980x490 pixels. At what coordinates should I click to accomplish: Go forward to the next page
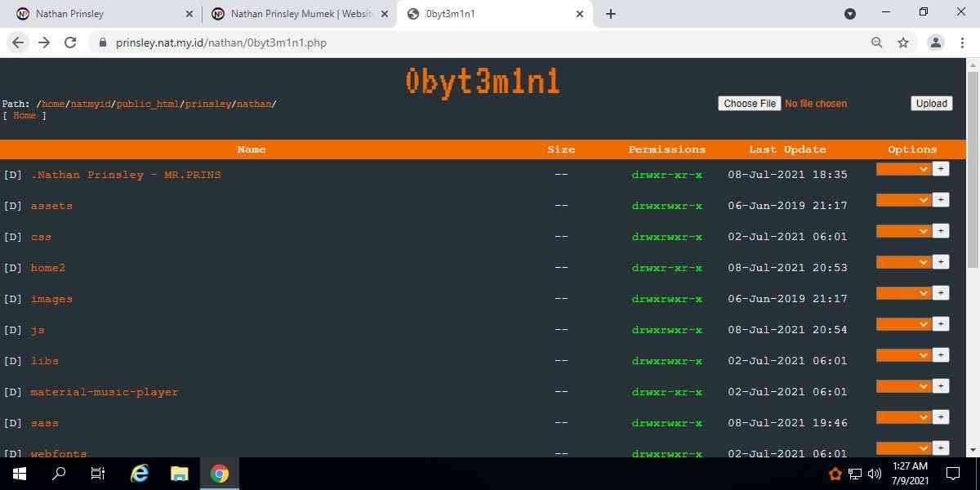(44, 42)
